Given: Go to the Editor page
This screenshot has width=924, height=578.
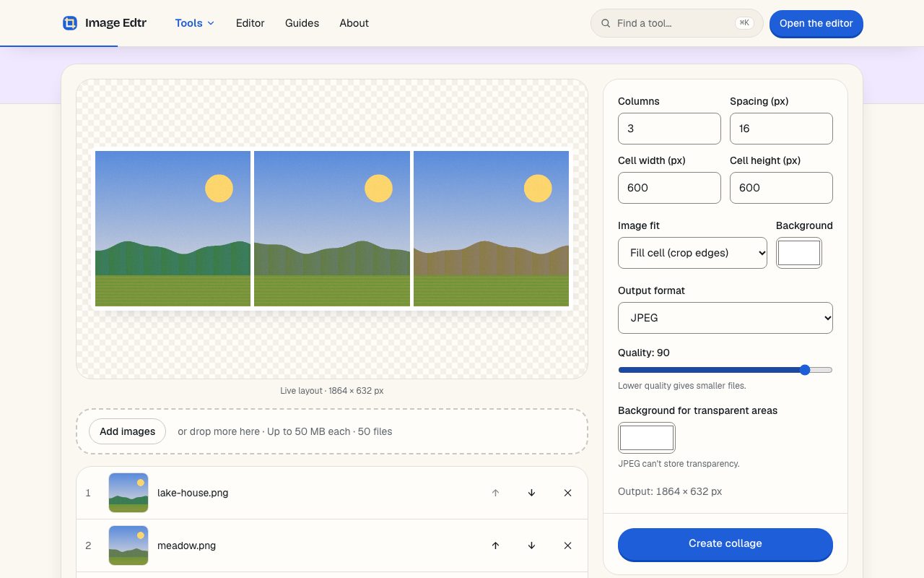Looking at the screenshot, I should tap(250, 23).
